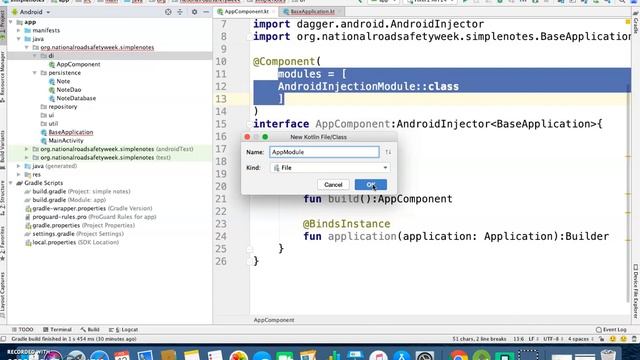Open the Terminal tool window
Viewport: 640px width, 360px height.
pos(57,330)
